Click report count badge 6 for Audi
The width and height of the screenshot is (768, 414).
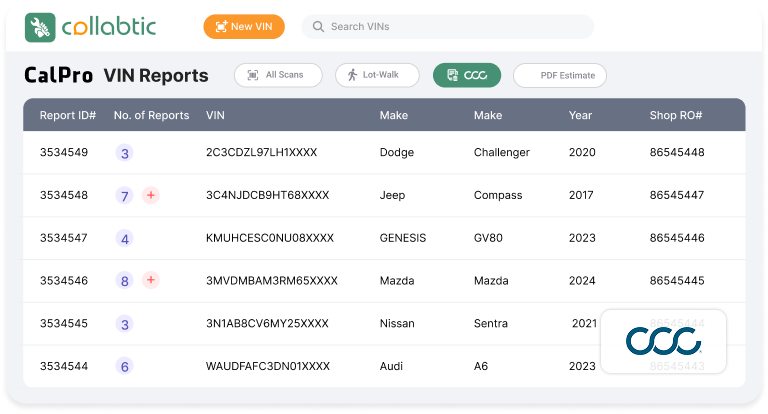125,367
